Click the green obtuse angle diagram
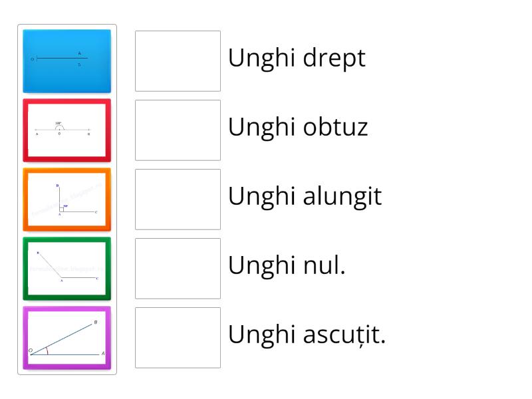The image size is (532, 399). (66, 269)
